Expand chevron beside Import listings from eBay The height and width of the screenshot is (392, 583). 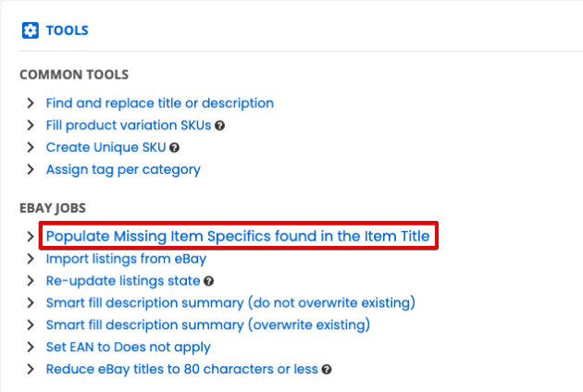31,259
